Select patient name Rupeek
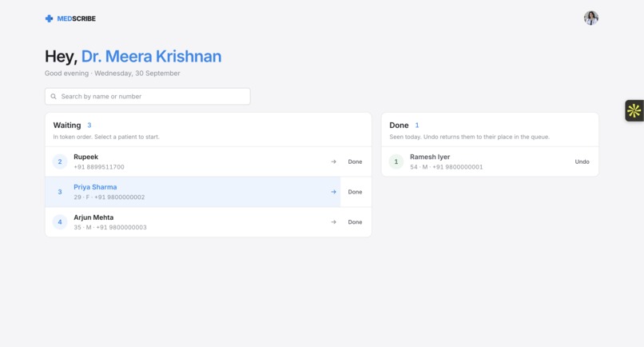 coord(85,157)
